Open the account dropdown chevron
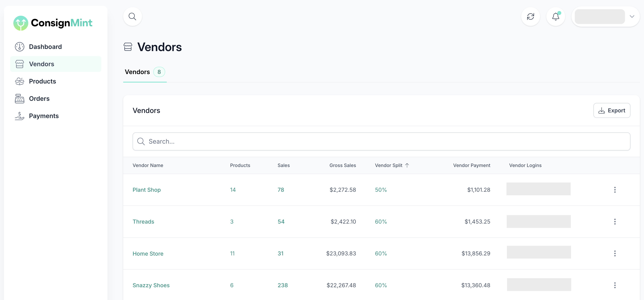 coord(632,17)
